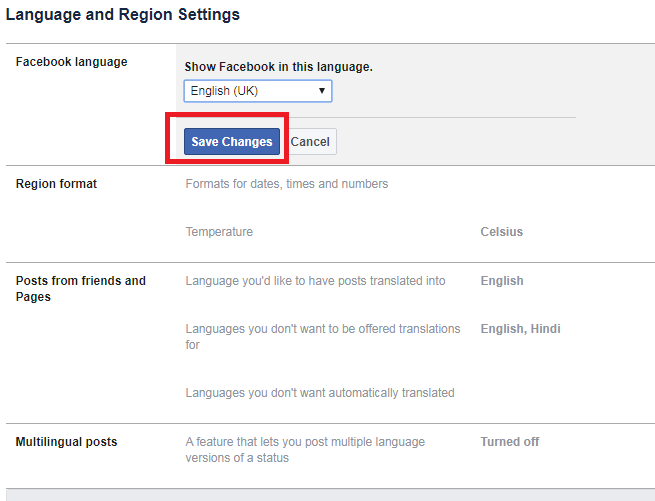This screenshot has width=655, height=501.
Task: Cancel the Facebook language edit
Action: pyautogui.click(x=310, y=142)
